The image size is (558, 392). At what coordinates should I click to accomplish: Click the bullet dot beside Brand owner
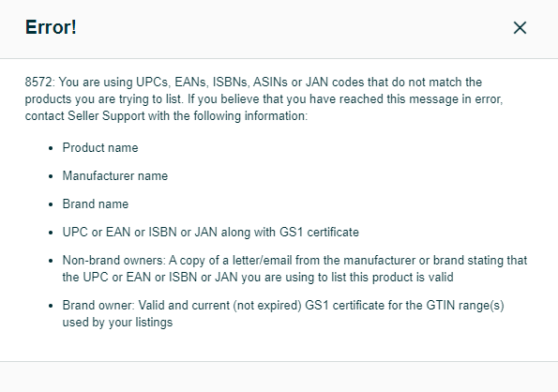coord(51,306)
